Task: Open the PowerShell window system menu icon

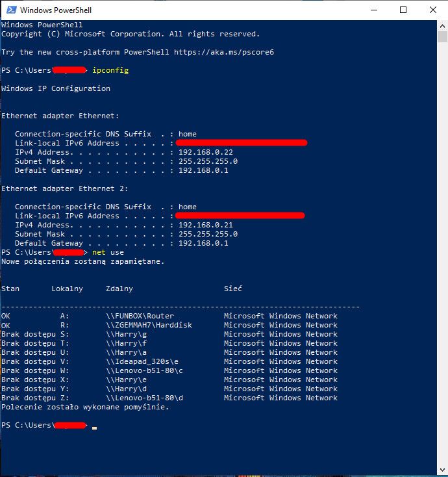Action: [x=9, y=10]
